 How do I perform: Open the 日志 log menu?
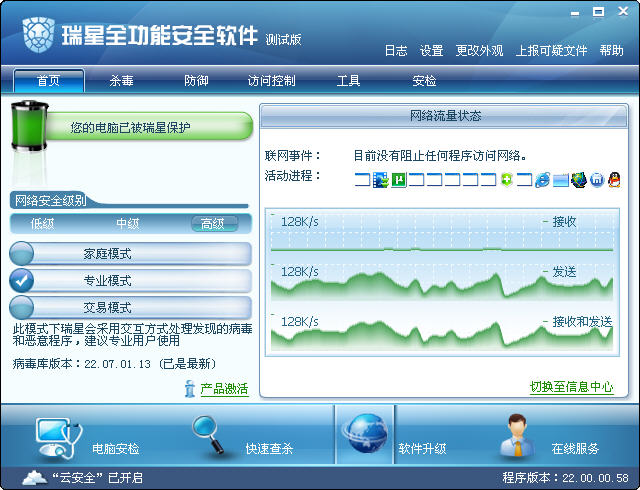pos(396,51)
